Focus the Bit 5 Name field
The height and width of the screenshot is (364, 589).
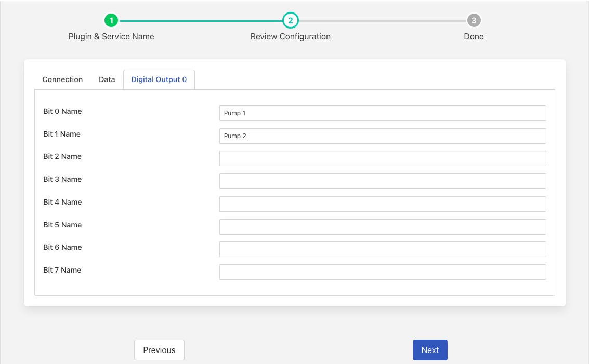click(x=382, y=227)
